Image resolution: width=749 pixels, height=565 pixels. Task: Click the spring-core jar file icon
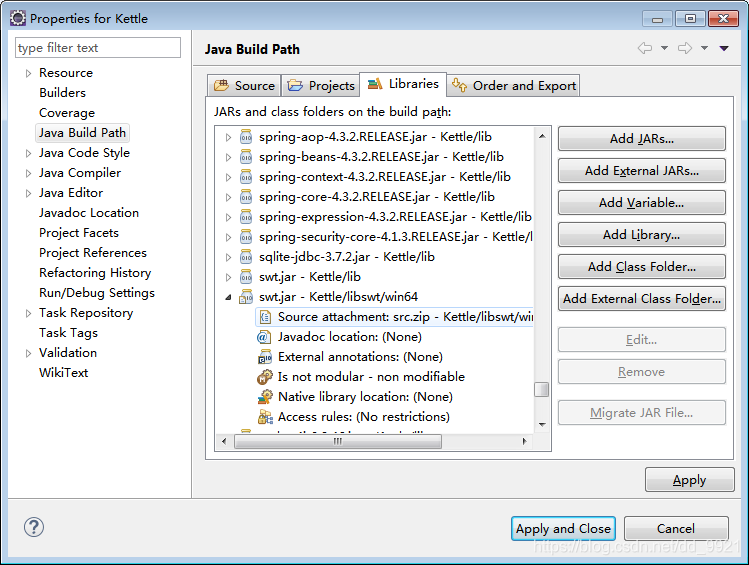[x=246, y=197]
